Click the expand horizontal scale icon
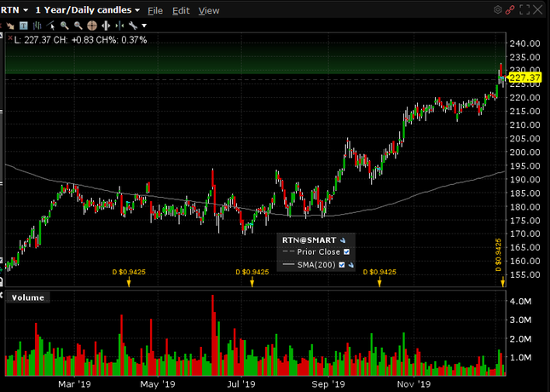Viewport: 550px width, 392px height. (x=106, y=26)
